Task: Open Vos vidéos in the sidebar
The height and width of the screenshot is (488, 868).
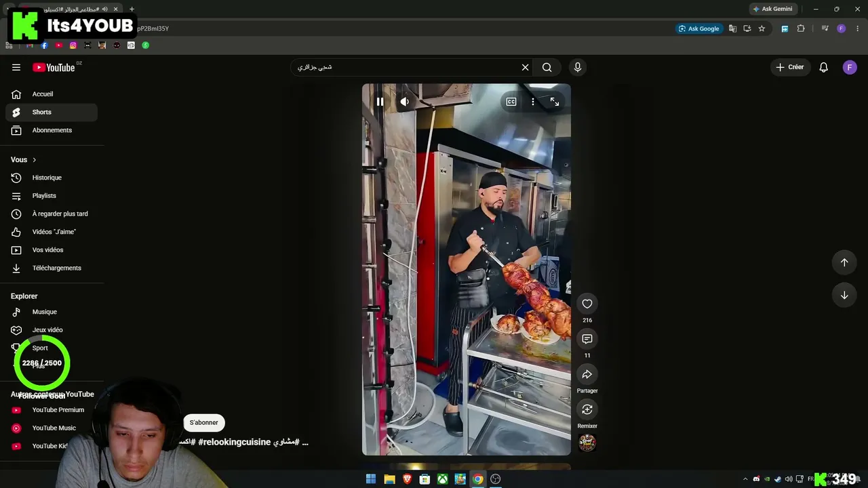Action: click(52, 250)
